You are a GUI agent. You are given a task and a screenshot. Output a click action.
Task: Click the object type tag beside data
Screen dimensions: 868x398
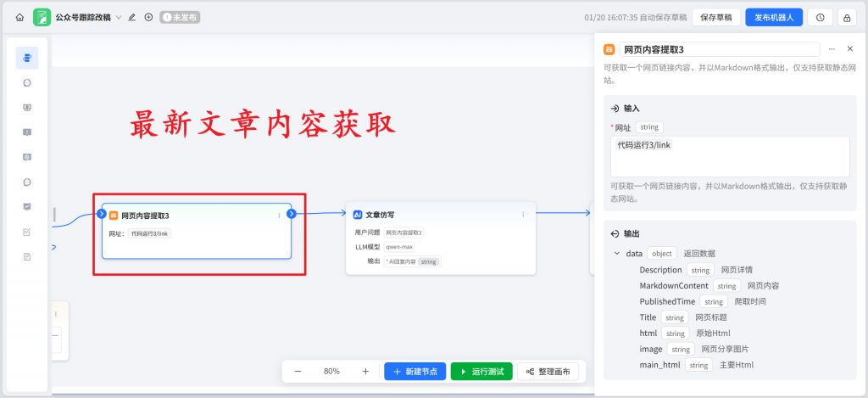pyautogui.click(x=662, y=254)
